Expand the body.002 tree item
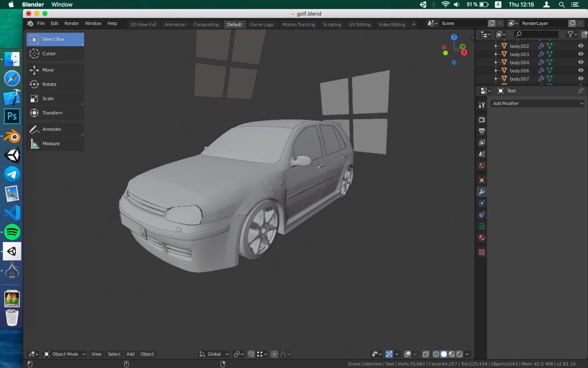 coord(496,46)
